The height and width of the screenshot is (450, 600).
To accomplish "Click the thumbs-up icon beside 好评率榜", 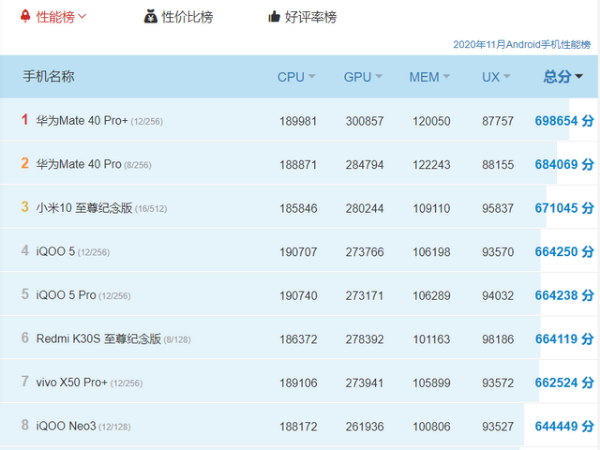I will (x=274, y=17).
